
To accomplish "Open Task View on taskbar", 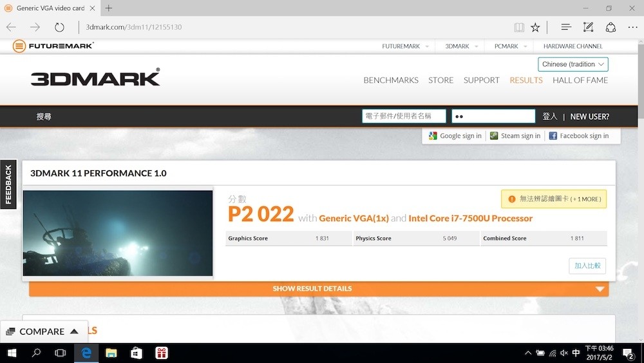I will (x=61, y=353).
